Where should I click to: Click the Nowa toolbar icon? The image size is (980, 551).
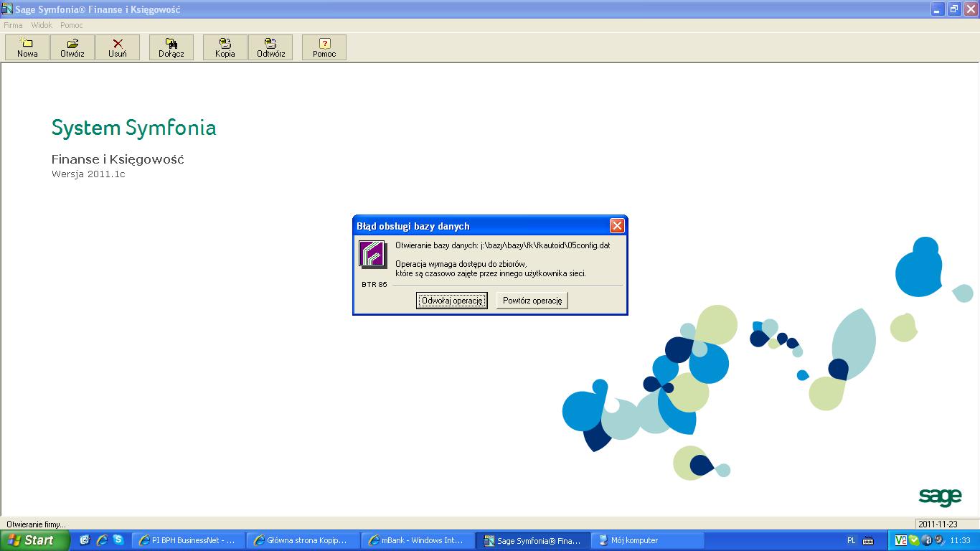pos(27,47)
